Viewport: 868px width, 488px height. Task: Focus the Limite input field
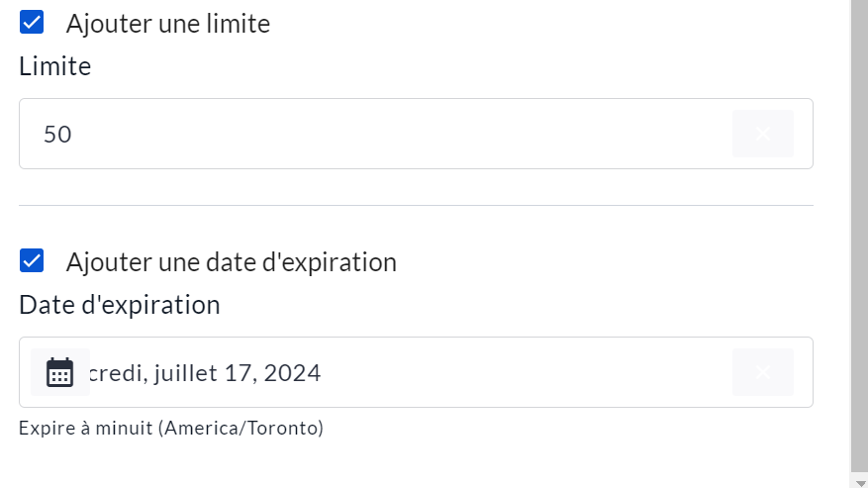click(x=376, y=134)
